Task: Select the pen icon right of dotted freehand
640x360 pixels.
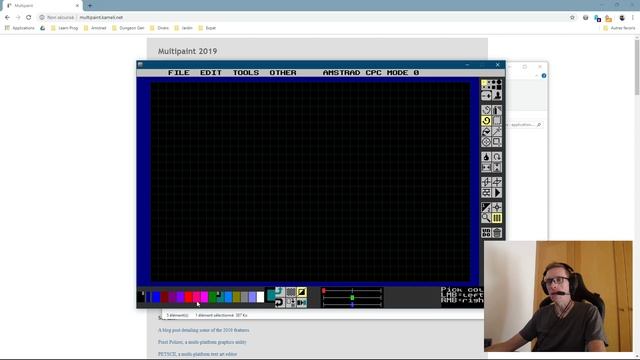Action: (x=497, y=110)
